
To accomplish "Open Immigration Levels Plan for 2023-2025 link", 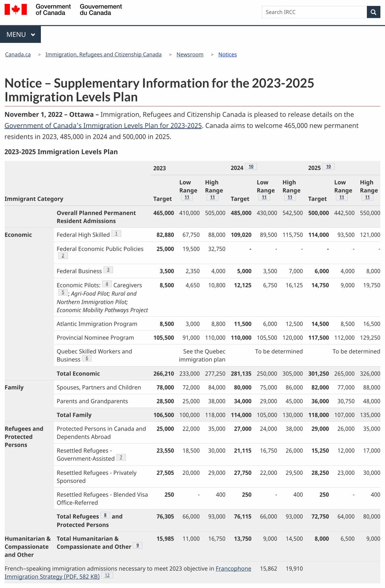I will [103, 126].
